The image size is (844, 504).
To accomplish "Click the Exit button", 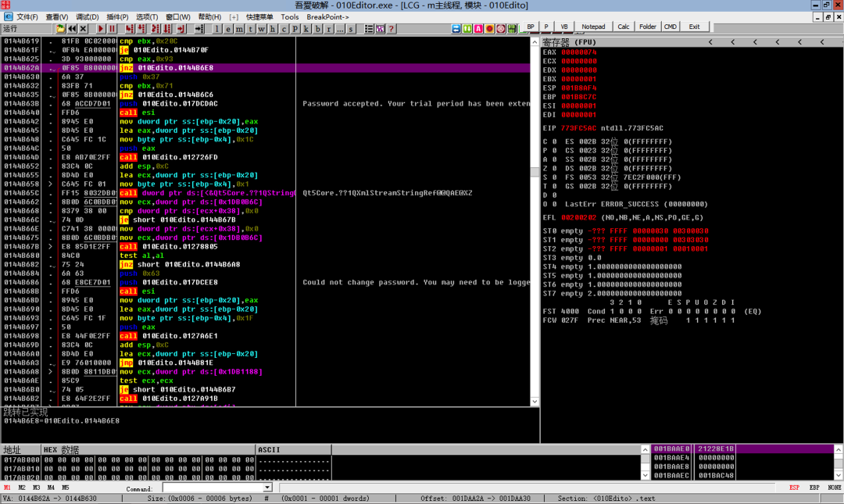I will [695, 27].
